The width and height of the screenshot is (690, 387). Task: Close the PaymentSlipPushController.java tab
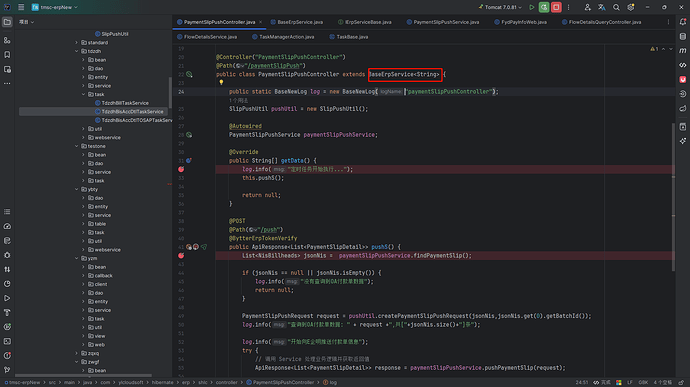(x=261, y=22)
